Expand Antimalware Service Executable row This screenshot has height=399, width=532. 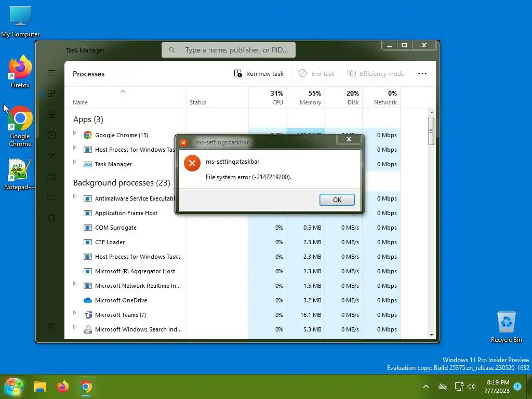pos(75,197)
